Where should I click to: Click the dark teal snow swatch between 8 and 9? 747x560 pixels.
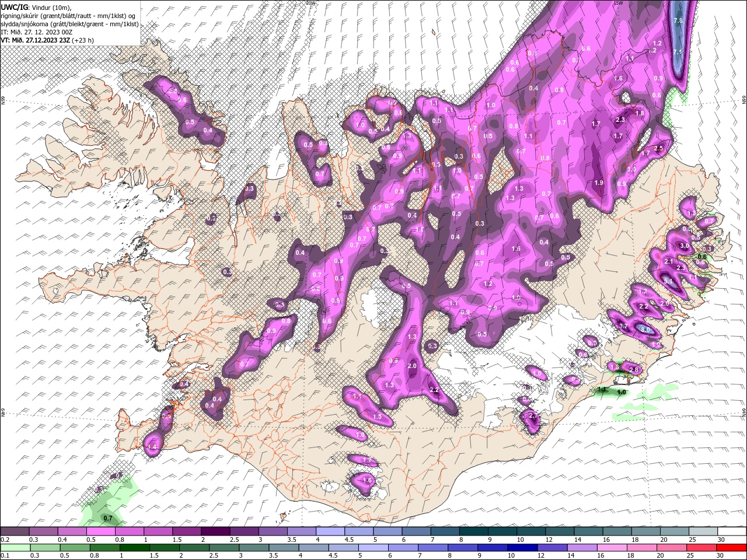(x=473, y=531)
